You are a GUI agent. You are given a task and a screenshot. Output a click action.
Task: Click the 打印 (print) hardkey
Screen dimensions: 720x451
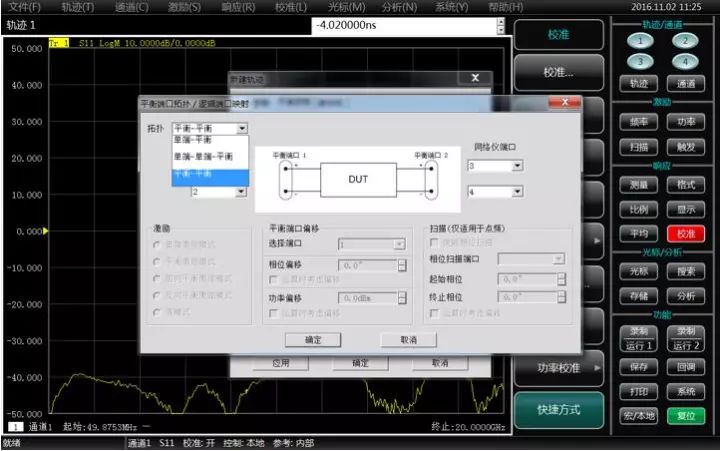pyautogui.click(x=639, y=392)
